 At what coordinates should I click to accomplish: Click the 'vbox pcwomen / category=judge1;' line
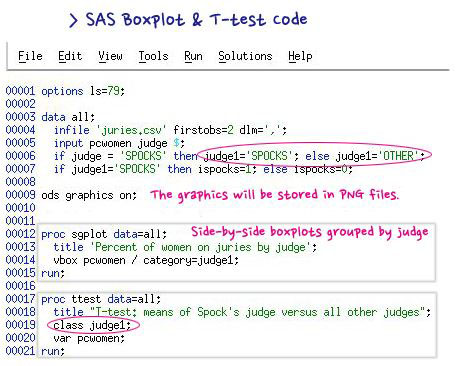point(146,260)
